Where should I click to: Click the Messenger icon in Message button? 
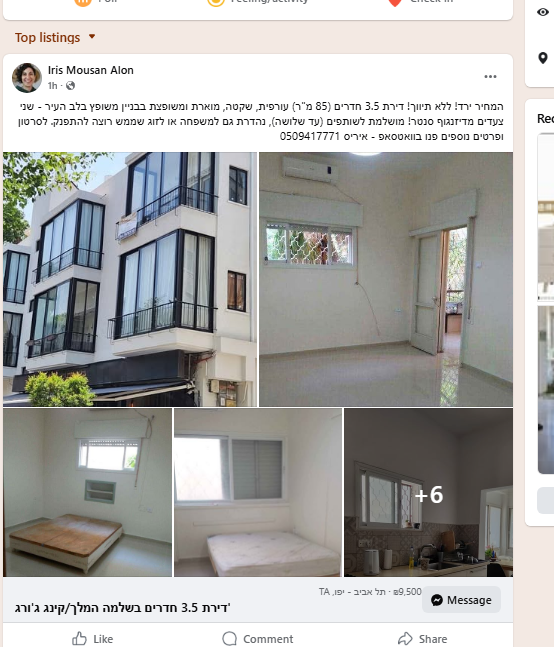tap(437, 600)
